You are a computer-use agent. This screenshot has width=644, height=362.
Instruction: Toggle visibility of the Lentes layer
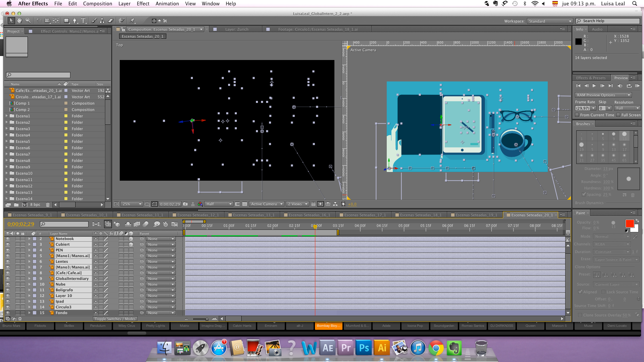tap(7, 262)
